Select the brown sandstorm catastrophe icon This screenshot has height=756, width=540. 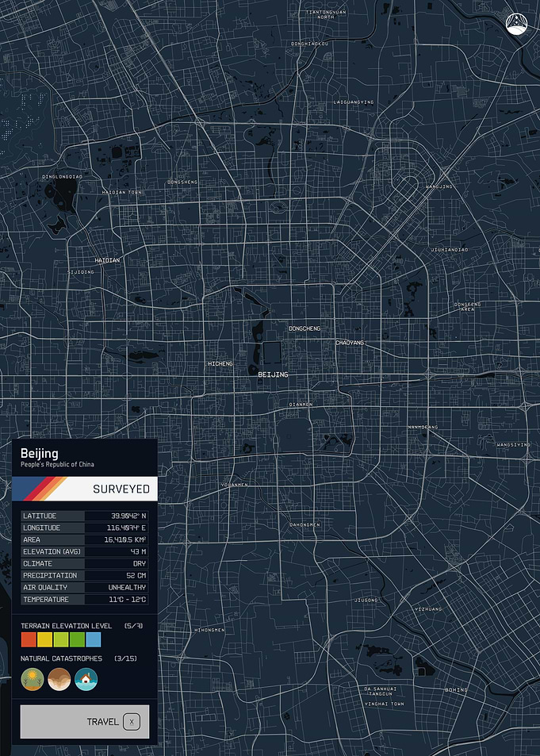(59, 679)
